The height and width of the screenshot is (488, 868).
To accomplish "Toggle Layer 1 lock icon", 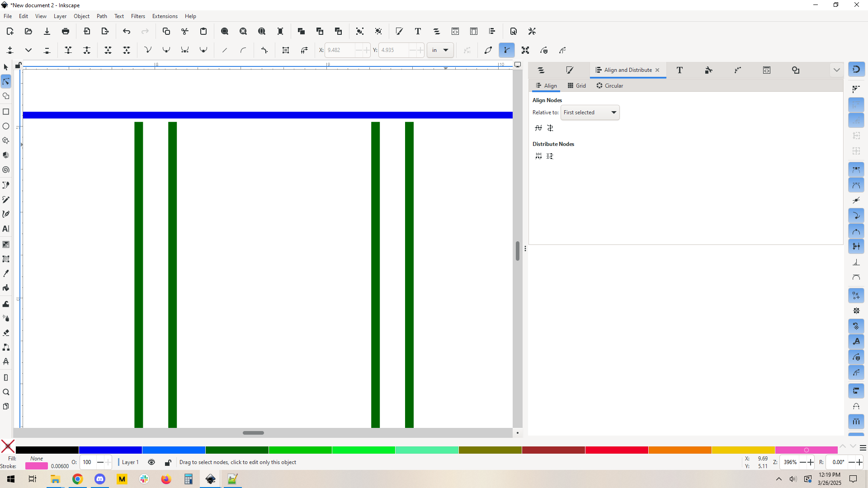I will pos(168,462).
